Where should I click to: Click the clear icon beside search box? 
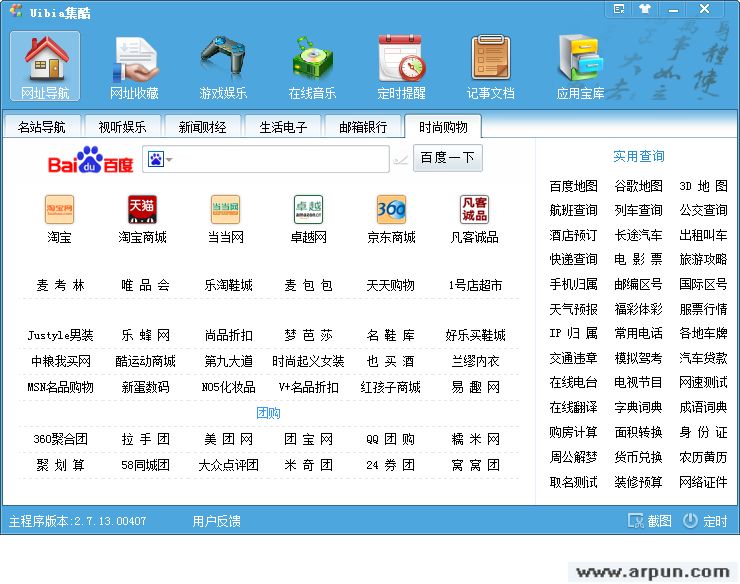click(401, 160)
